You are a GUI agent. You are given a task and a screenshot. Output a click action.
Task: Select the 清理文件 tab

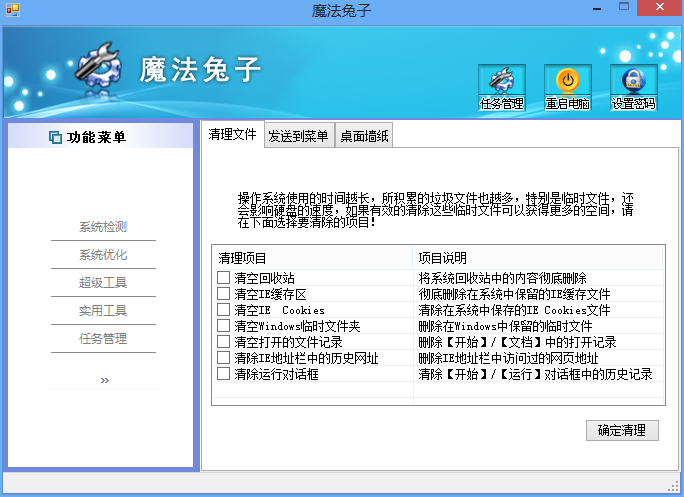click(x=233, y=134)
